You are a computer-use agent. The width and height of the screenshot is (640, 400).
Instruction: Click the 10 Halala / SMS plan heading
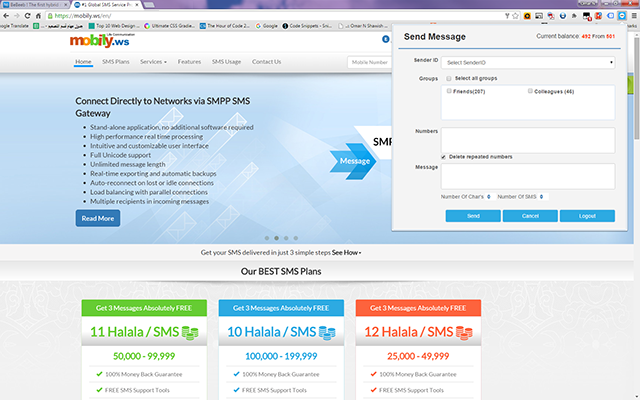point(272,332)
